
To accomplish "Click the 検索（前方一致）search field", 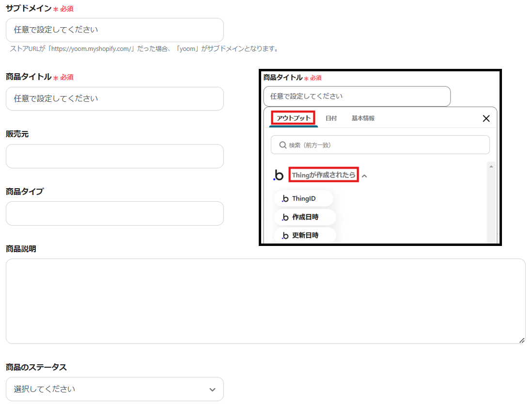I will pos(380,145).
